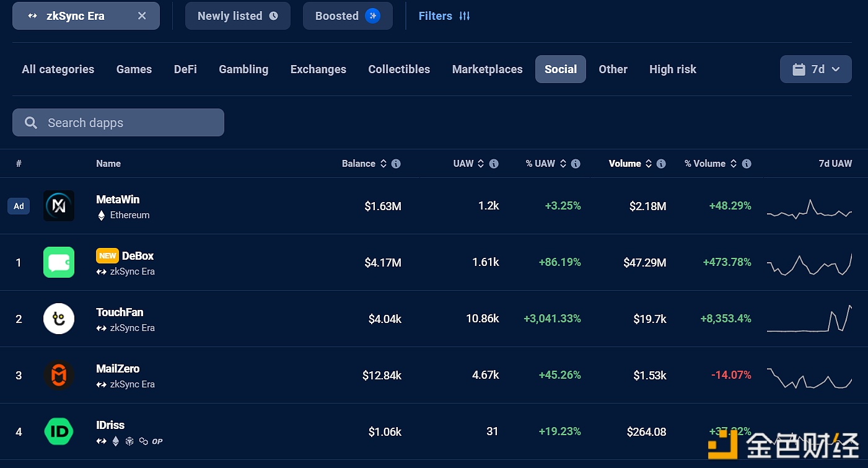
Task: Open the DeBox dapp page
Action: [x=138, y=256]
